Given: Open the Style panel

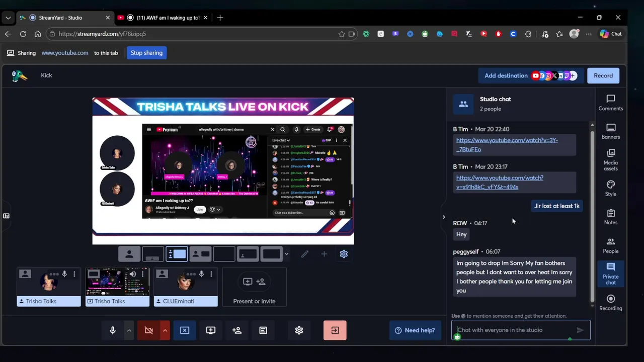Looking at the screenshot, I should tap(610, 188).
